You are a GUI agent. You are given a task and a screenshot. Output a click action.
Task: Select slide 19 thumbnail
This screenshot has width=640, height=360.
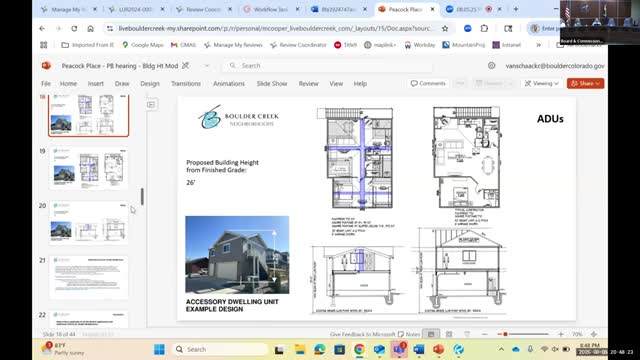pyautogui.click(x=89, y=168)
